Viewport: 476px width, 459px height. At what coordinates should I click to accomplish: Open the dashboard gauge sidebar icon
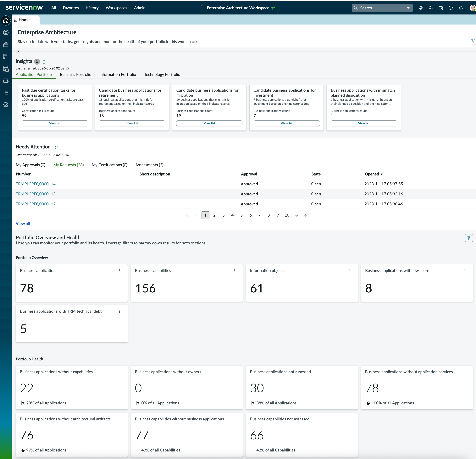pyautogui.click(x=6, y=33)
